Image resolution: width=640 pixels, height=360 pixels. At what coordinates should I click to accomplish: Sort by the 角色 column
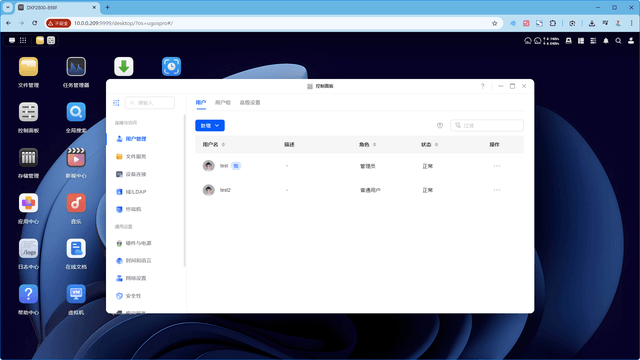367,144
